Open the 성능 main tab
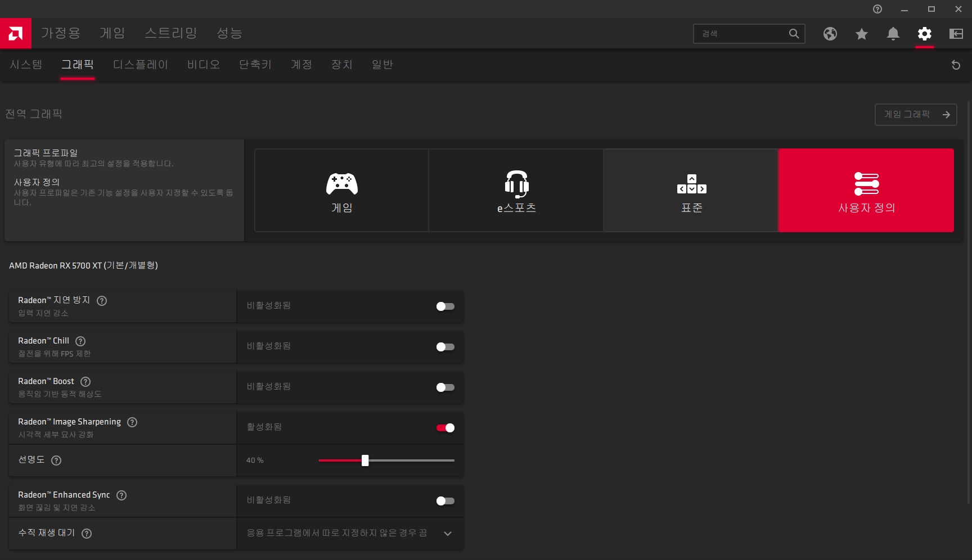The height and width of the screenshot is (560, 972). coord(229,33)
